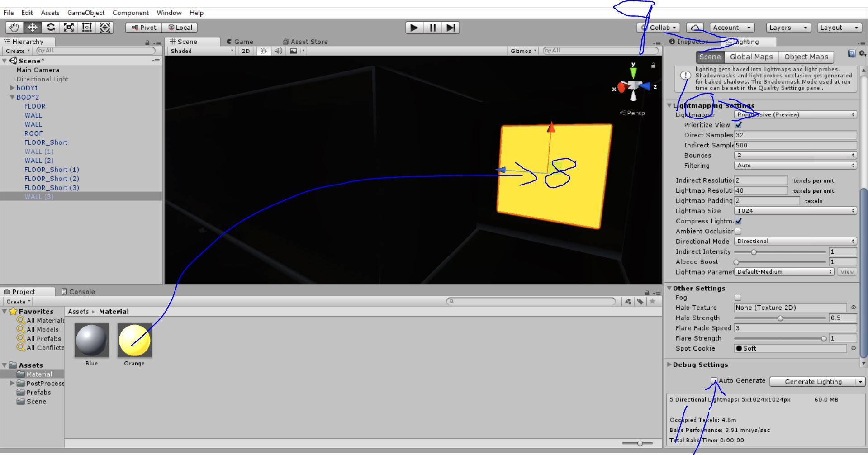This screenshot has width=868, height=455.
Task: Click the Direct Samples input field
Action: point(795,135)
